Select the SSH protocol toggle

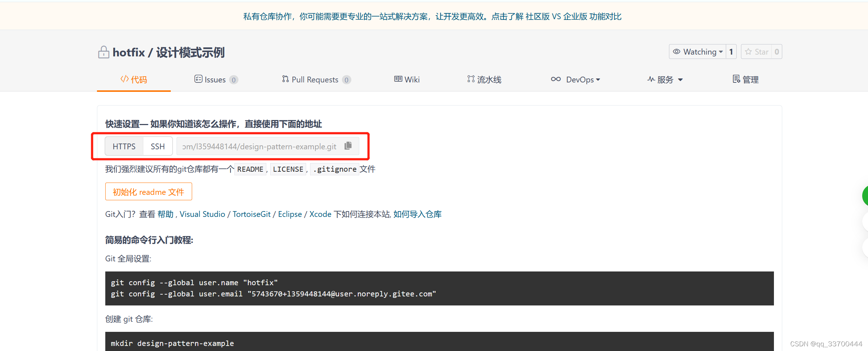coord(158,146)
